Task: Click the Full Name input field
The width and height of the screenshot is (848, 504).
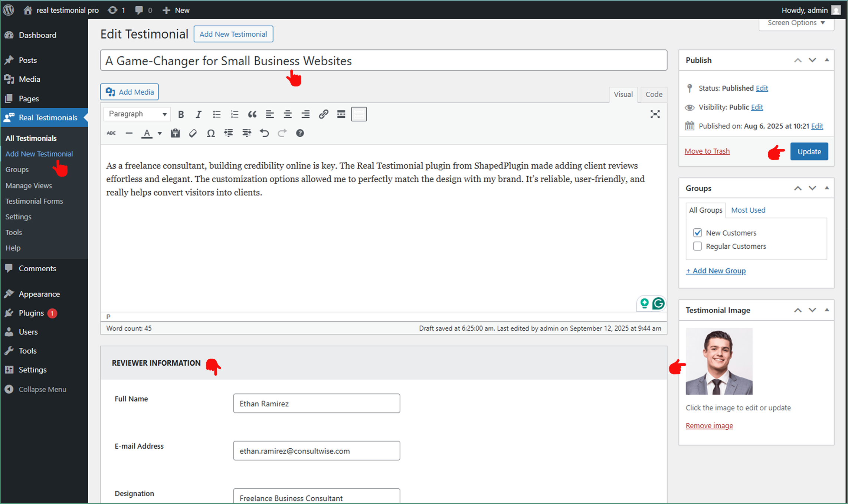Action: click(317, 403)
